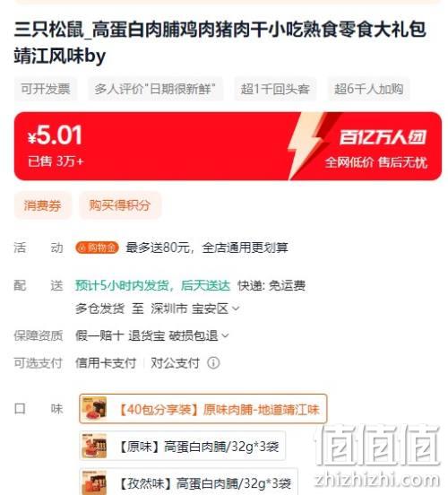The width and height of the screenshot is (448, 495).
Task: Click 多人评价"日期很新鲜" review tag
Action: (155, 89)
